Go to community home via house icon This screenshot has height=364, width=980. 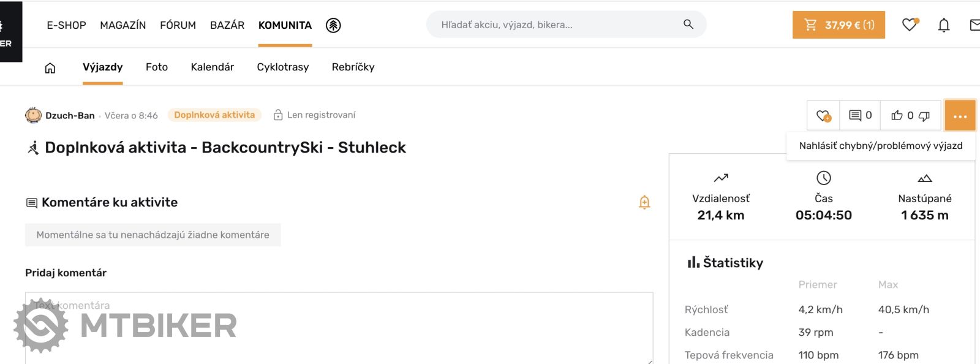(50, 67)
